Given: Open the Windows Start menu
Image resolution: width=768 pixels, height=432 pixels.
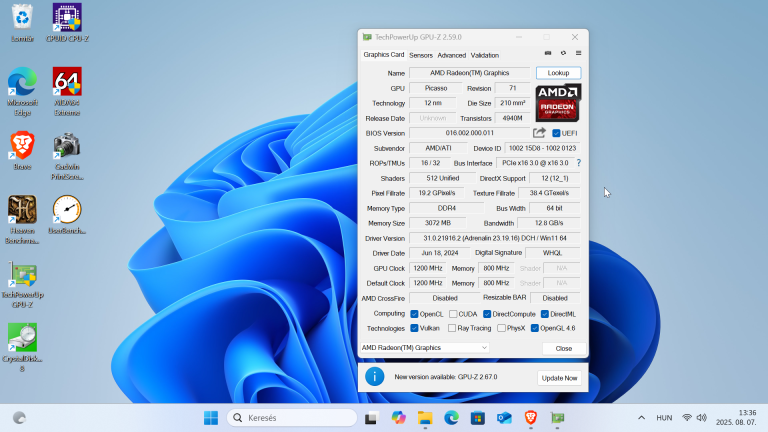Looking at the screenshot, I should click(x=211, y=418).
